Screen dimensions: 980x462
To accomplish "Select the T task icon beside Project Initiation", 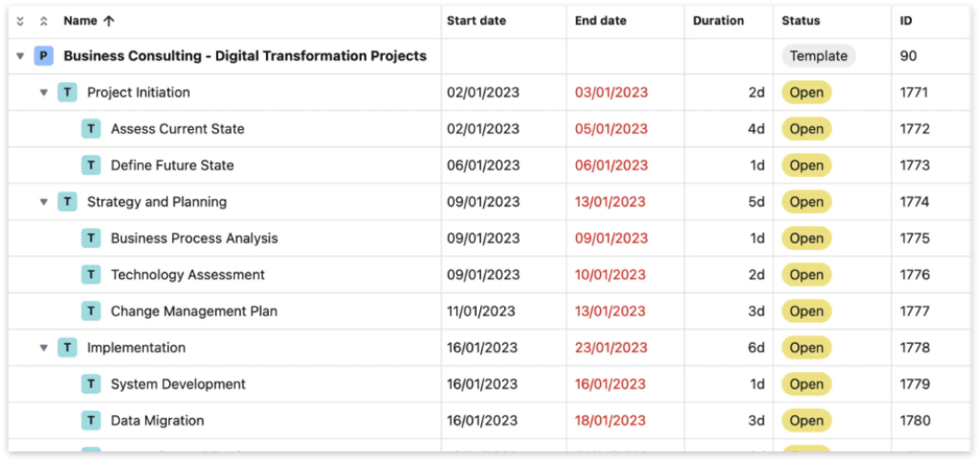I will 68,92.
